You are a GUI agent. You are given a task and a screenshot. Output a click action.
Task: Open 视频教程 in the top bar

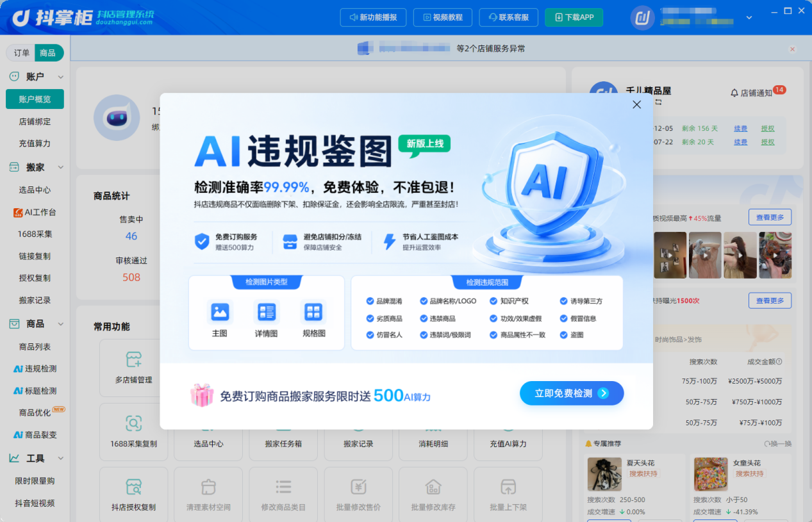pyautogui.click(x=443, y=17)
